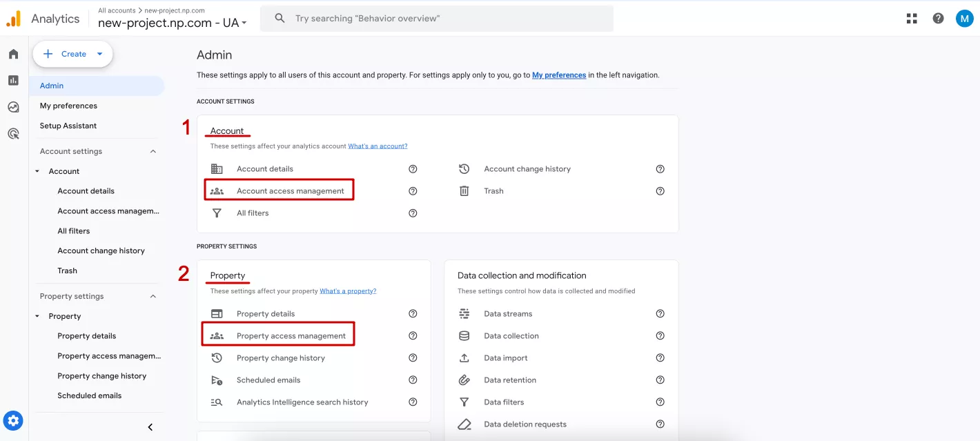Screen dimensions: 980x441
Task: Open the Explore icon in left rail
Action: tap(13, 107)
